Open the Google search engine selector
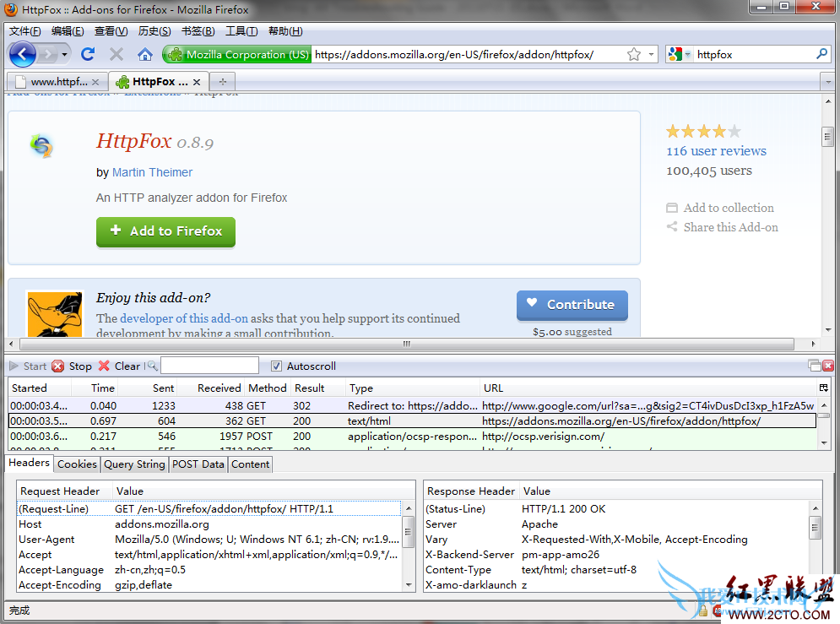 pos(680,54)
